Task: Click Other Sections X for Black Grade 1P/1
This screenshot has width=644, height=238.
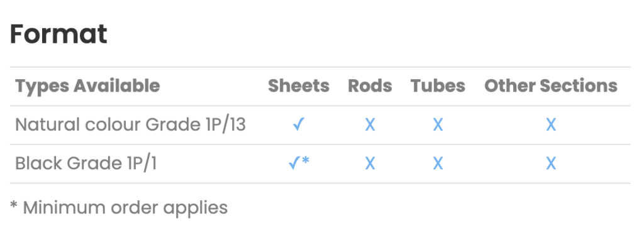Action: (x=551, y=164)
